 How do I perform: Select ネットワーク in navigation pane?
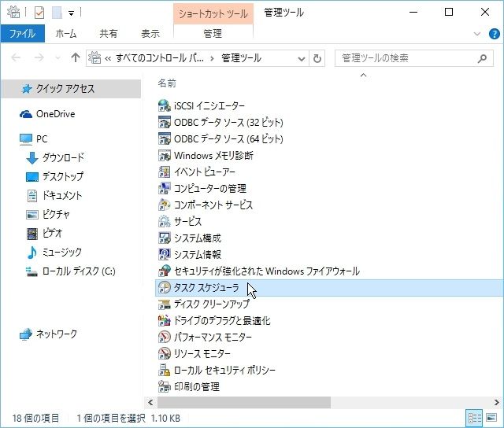[x=48, y=334]
